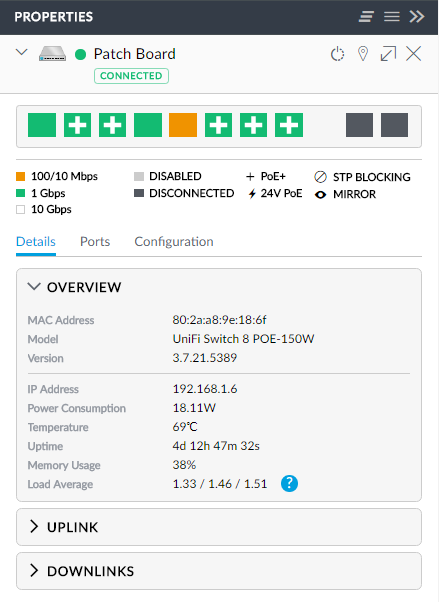Click the Patch Board switch device icon
The image size is (439, 602).
point(52,54)
